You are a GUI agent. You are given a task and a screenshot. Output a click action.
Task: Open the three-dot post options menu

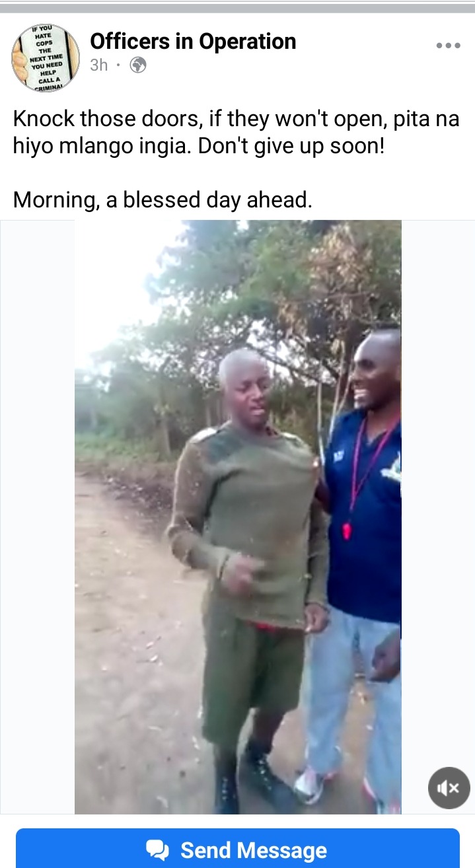pyautogui.click(x=448, y=46)
